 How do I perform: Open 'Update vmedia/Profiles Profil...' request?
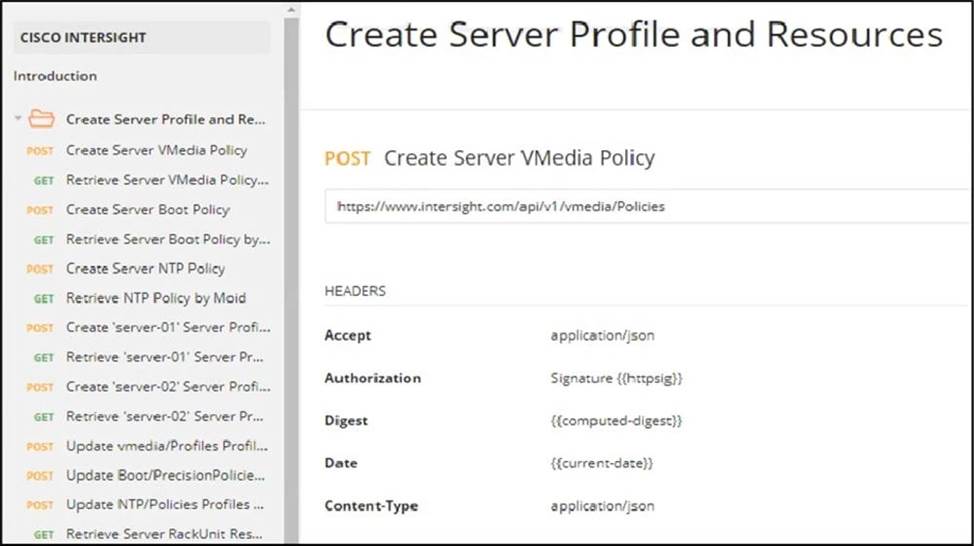coord(167,446)
